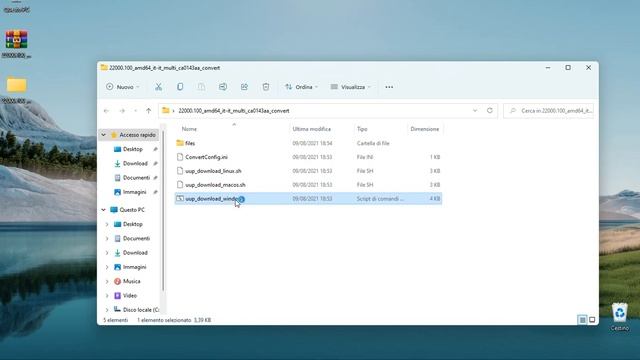Open Musica folder in sidebar
This screenshot has width=640, height=360.
tap(131, 281)
